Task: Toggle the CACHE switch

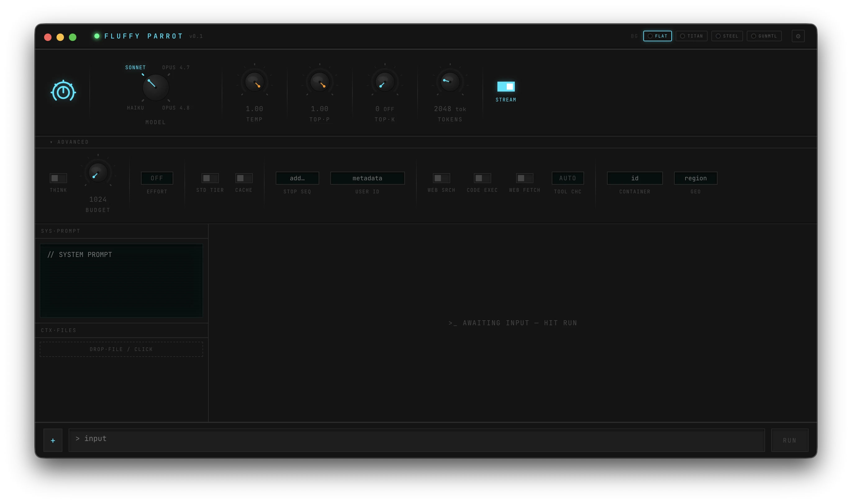Action: tap(244, 178)
